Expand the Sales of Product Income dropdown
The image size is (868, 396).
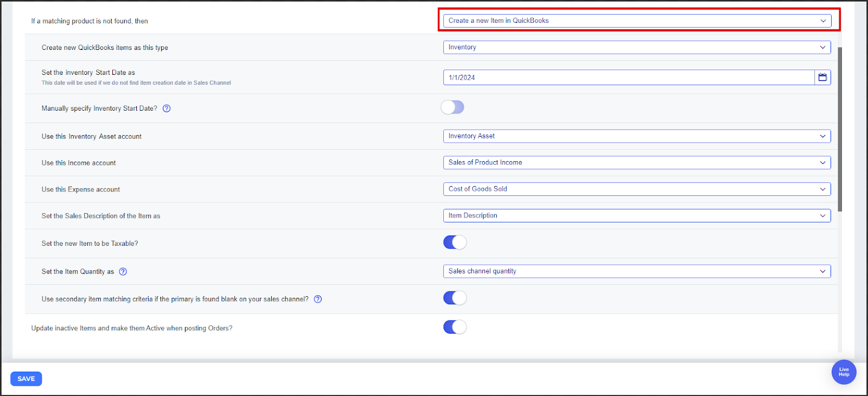(x=637, y=163)
